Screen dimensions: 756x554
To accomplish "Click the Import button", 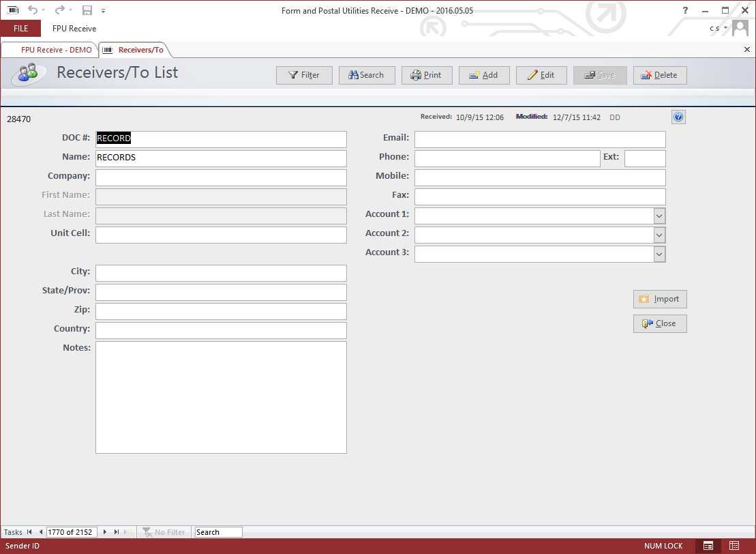I will coord(659,299).
